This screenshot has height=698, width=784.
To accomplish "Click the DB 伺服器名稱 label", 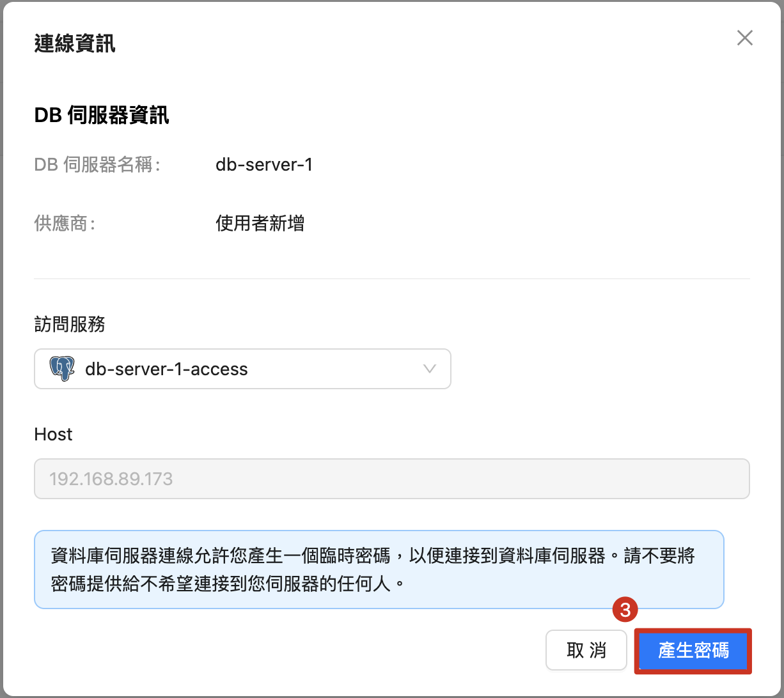I will click(97, 165).
